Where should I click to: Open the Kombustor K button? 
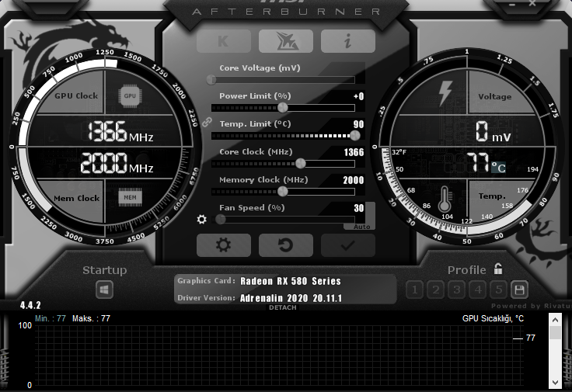[x=224, y=41]
